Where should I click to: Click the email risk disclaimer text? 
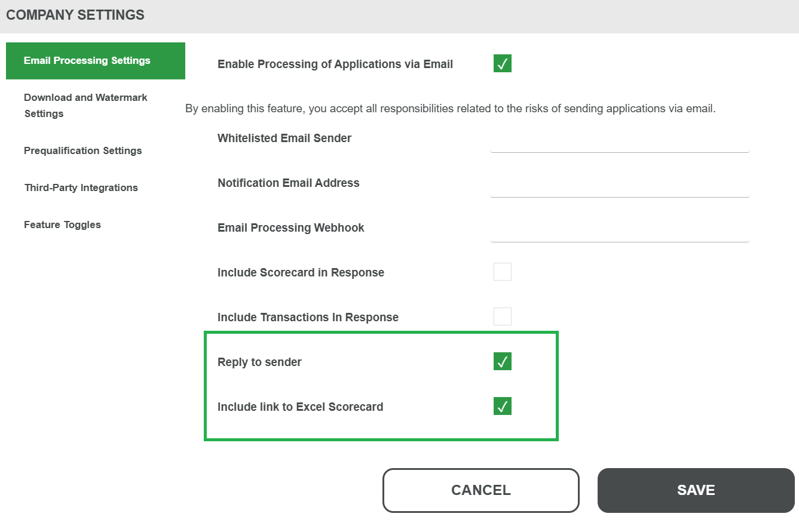pos(450,109)
